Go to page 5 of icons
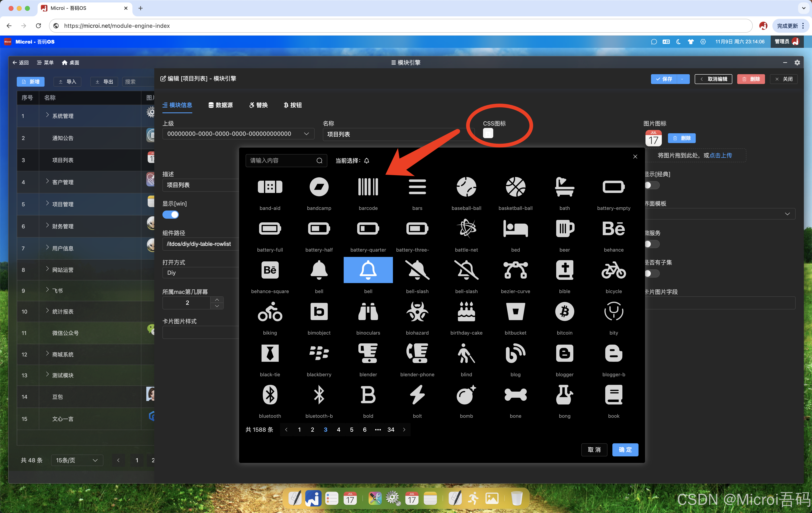This screenshot has width=812, height=513. [x=351, y=430]
